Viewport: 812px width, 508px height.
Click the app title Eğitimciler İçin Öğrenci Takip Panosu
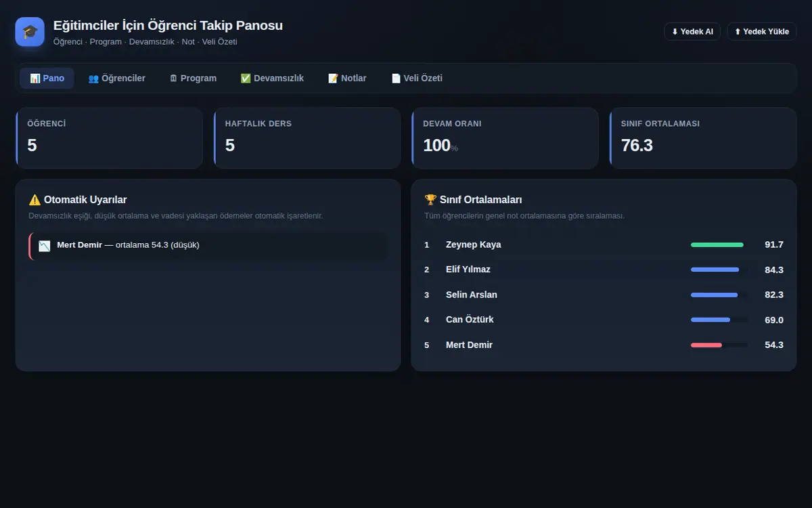(168, 26)
